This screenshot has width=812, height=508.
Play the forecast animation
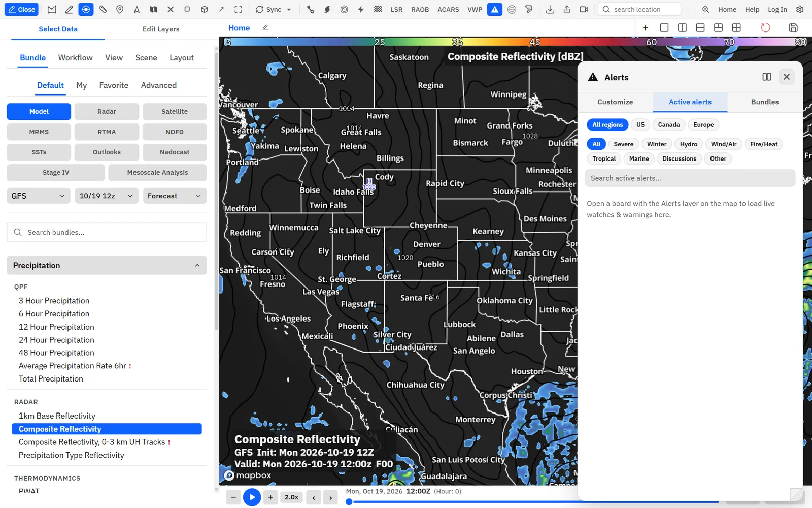pos(252,497)
